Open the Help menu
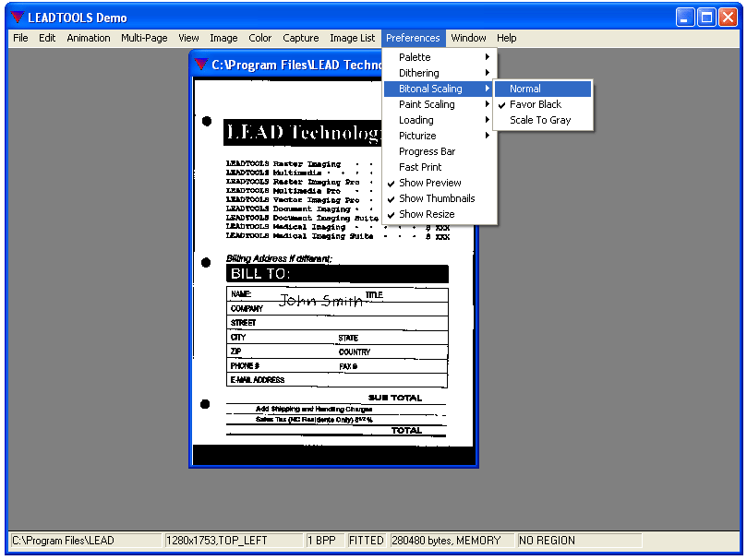The width and height of the screenshot is (747, 560). (x=506, y=38)
